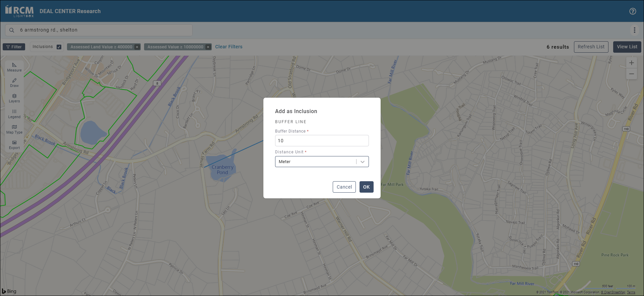Click the RCM LightBox logo

click(19, 11)
